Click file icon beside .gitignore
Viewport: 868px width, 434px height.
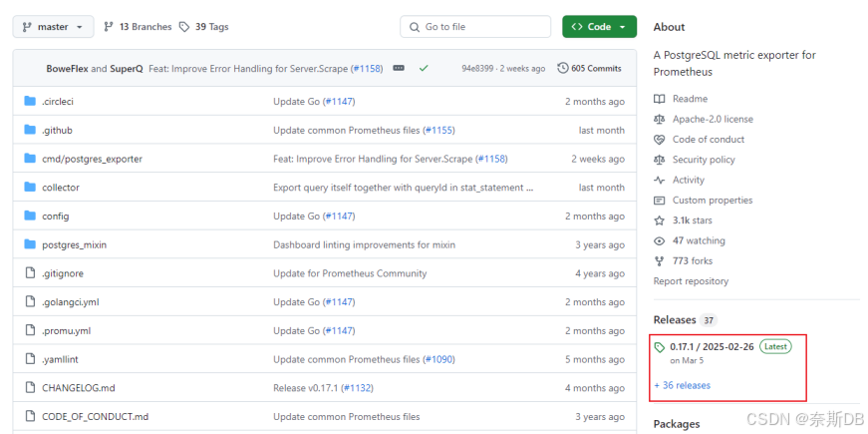coord(30,273)
